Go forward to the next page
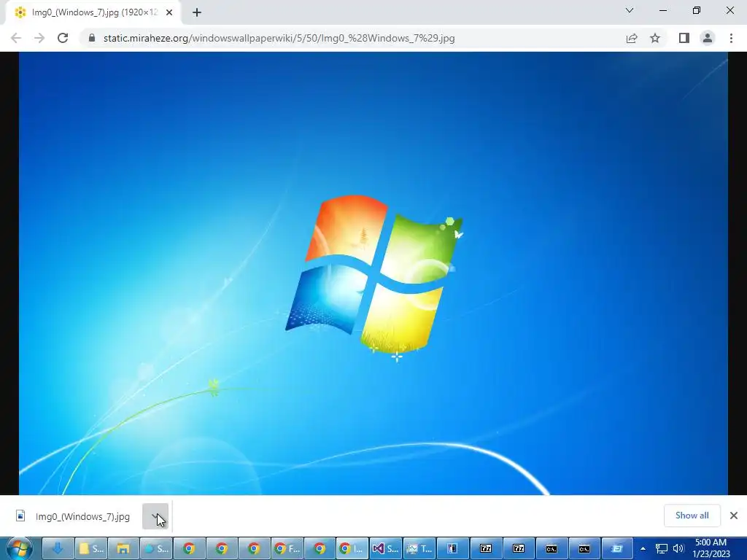 point(39,38)
